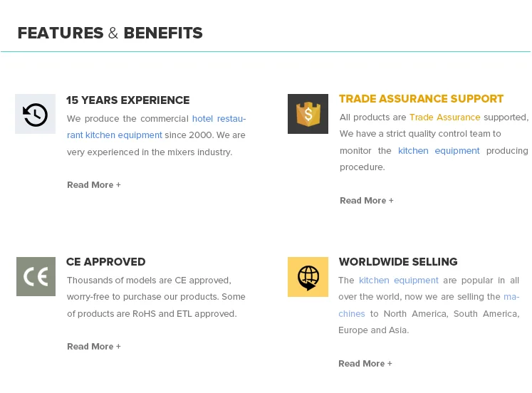Open the 15 Years Experience heading
The image size is (532, 393).
coord(128,100)
